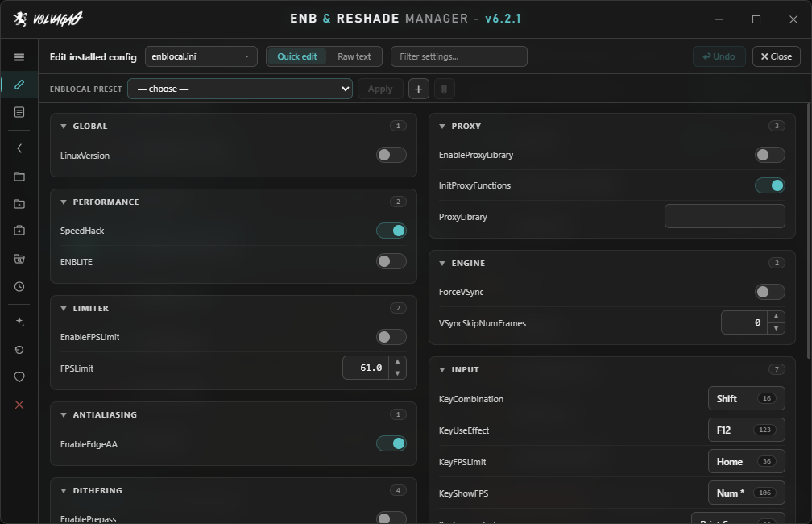Enable the ENBLITE toggle

[x=391, y=261]
